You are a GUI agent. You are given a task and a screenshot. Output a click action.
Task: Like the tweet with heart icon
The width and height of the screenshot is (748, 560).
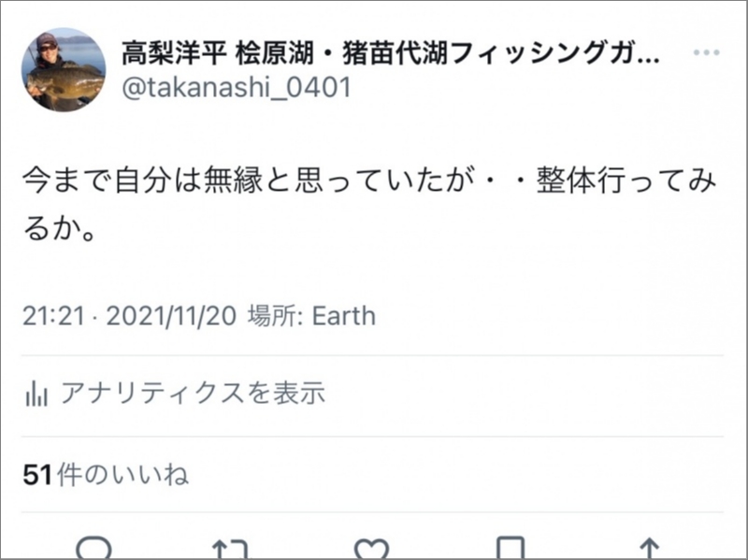click(371, 549)
